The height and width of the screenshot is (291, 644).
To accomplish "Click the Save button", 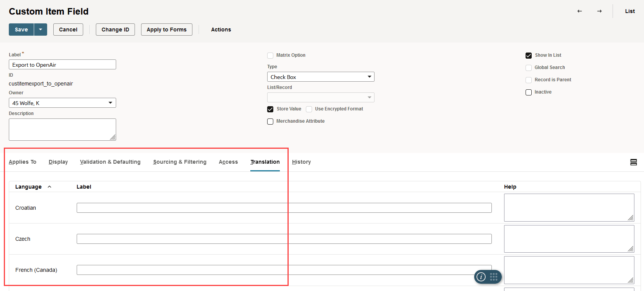I will click(21, 30).
